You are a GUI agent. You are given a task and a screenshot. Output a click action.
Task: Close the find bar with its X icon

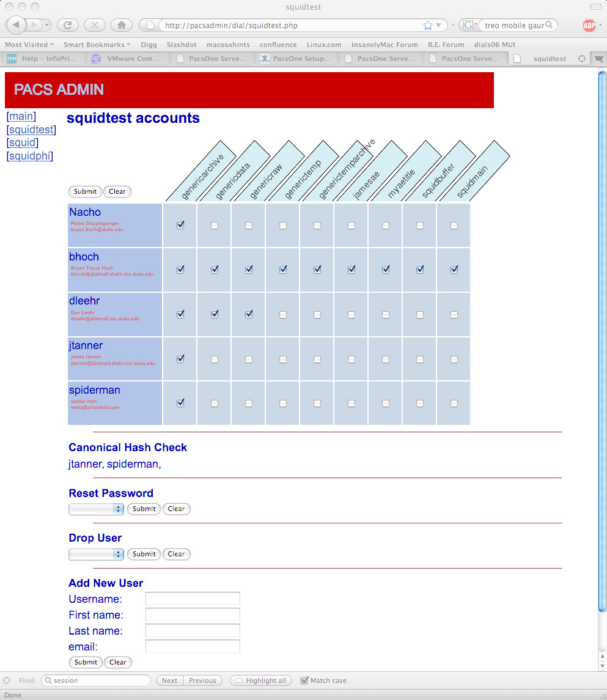[7, 680]
